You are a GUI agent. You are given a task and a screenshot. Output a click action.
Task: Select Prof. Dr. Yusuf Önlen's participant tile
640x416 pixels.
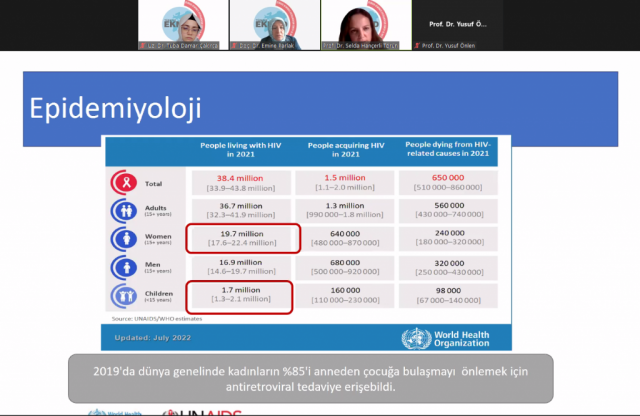coord(453,25)
